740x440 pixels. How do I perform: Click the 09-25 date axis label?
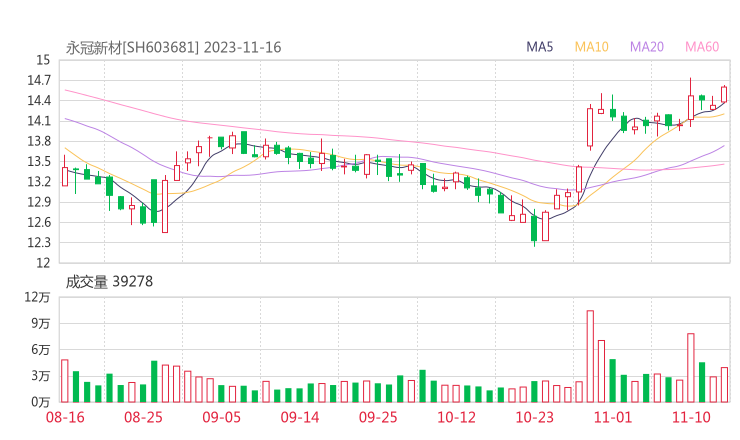pyautogui.click(x=378, y=417)
